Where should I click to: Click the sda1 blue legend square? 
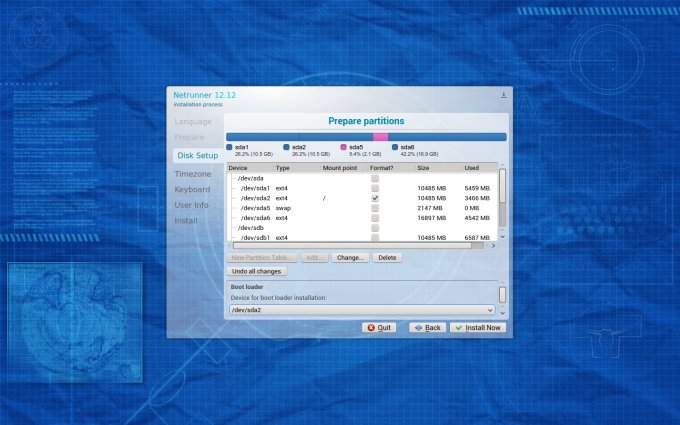pos(229,146)
